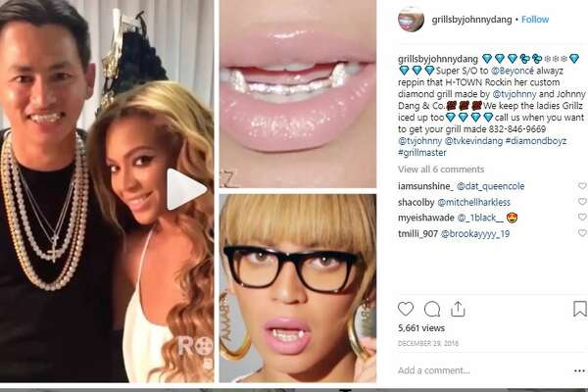Open comments via speech bubble icon

pos(432,309)
